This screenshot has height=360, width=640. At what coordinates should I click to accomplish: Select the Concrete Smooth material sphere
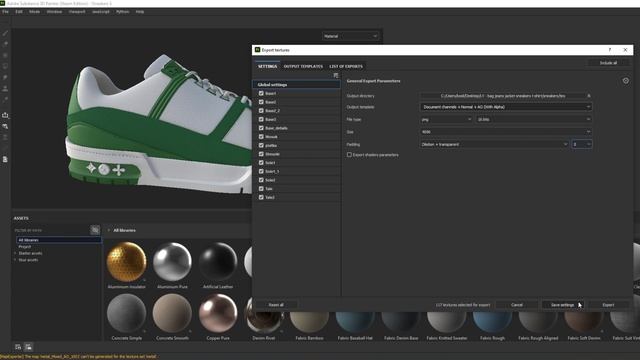(172, 313)
